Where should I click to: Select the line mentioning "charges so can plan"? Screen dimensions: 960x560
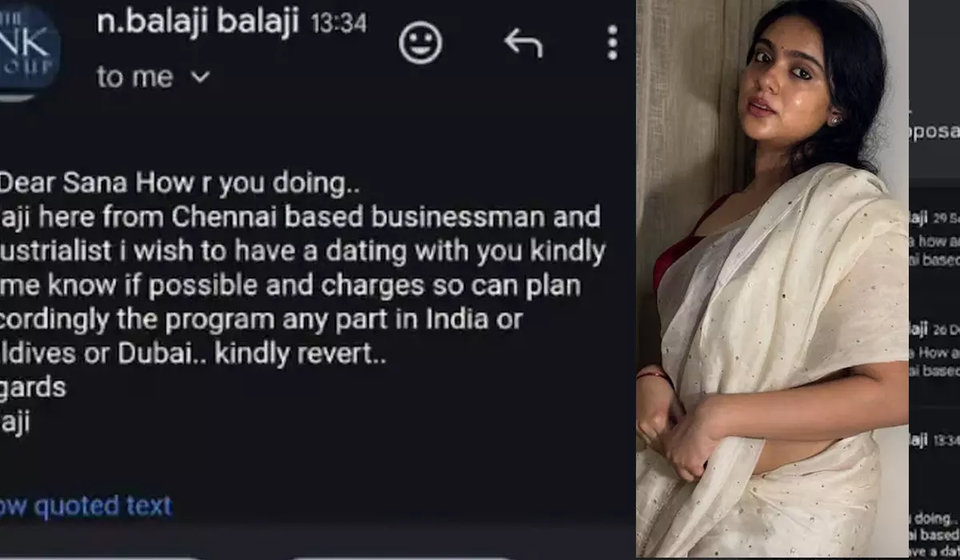coord(290,286)
